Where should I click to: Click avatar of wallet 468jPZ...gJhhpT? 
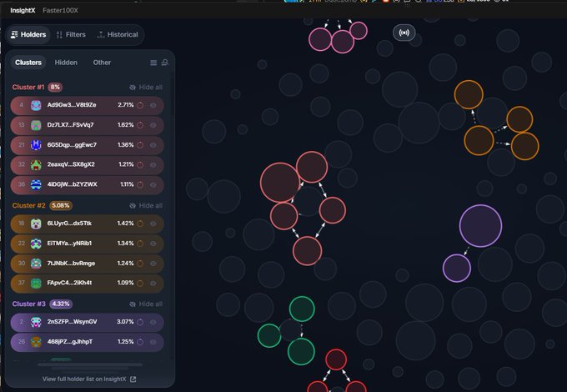36,342
